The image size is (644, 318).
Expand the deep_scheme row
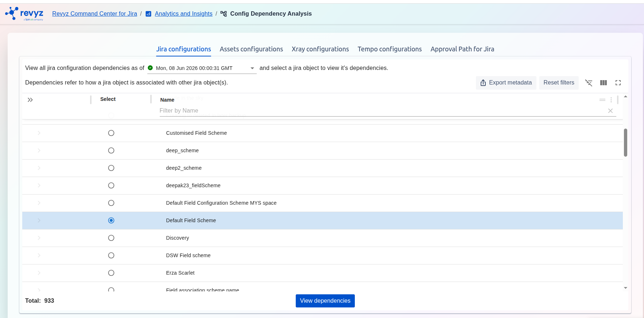click(39, 150)
